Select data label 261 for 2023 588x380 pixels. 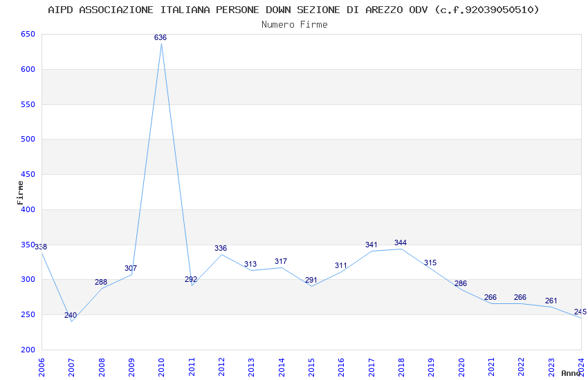[551, 301]
